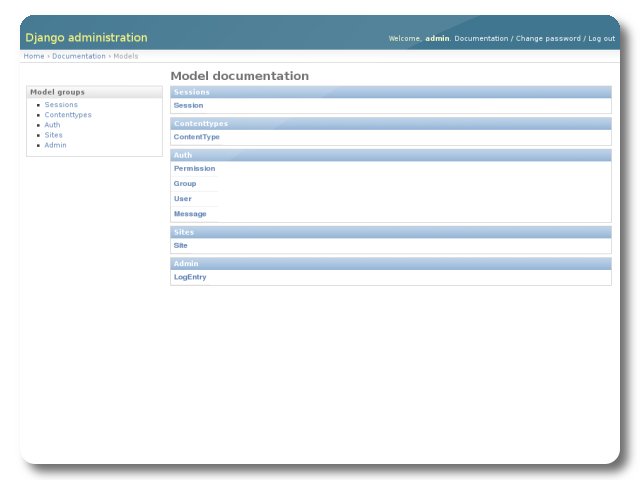Select Admin in Model groups sidebar
Screen dimensions: 640x480
coord(55,145)
